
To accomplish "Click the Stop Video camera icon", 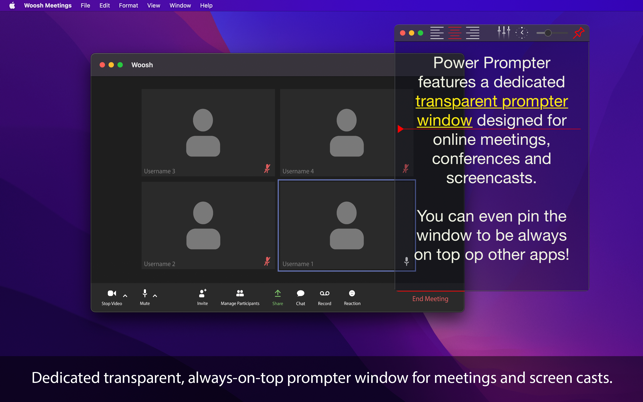I will pos(112,293).
